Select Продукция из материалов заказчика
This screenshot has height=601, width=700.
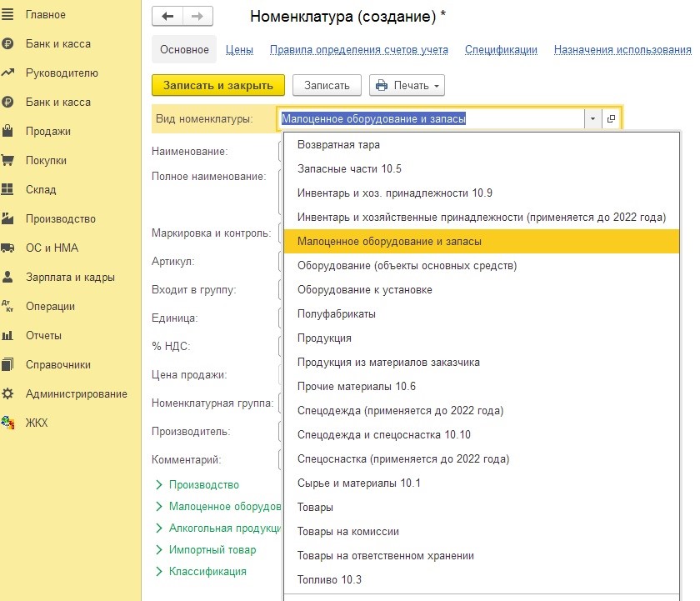pyautogui.click(x=482, y=362)
